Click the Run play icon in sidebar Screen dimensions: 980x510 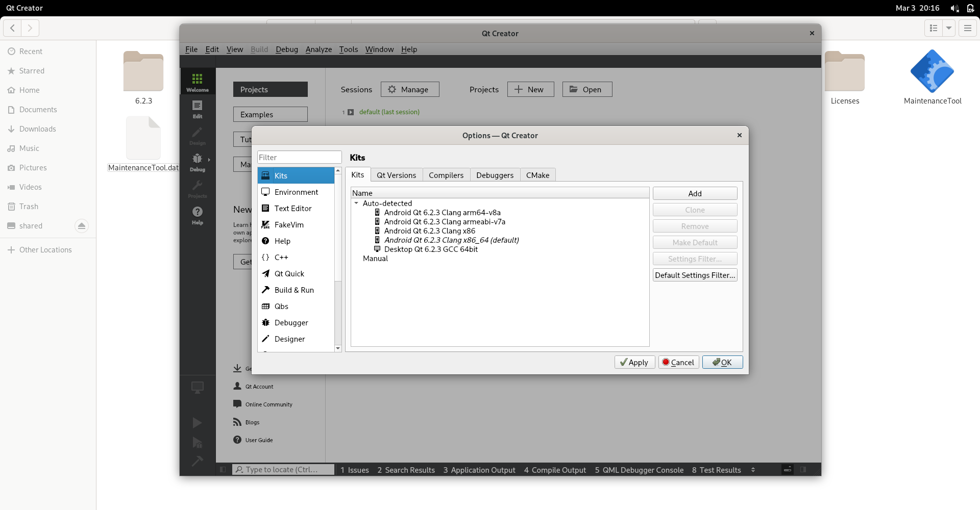pos(197,422)
